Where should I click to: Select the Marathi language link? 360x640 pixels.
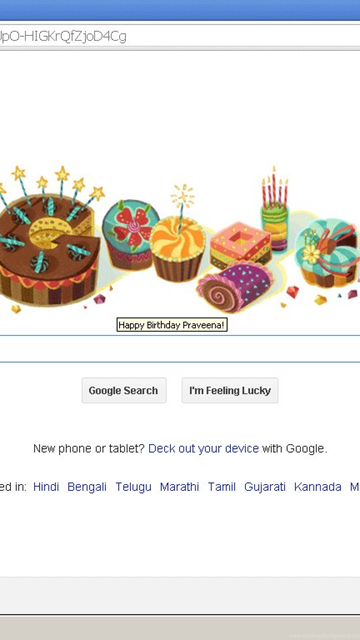point(180,487)
